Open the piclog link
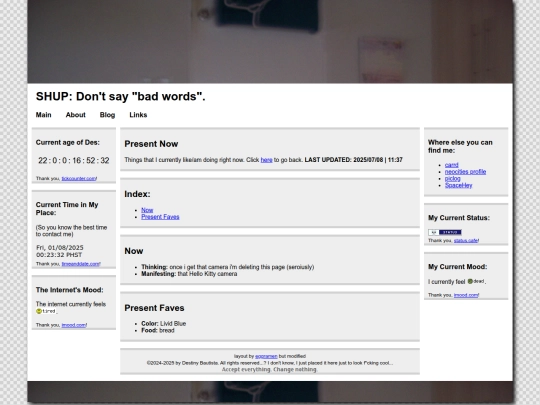 pos(453,178)
